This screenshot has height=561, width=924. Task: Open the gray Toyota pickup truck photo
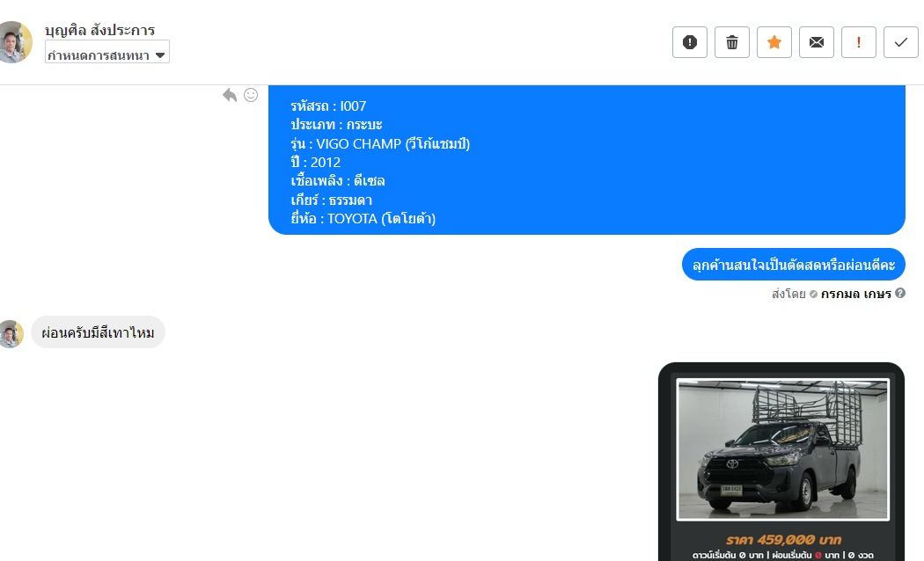tap(782, 449)
